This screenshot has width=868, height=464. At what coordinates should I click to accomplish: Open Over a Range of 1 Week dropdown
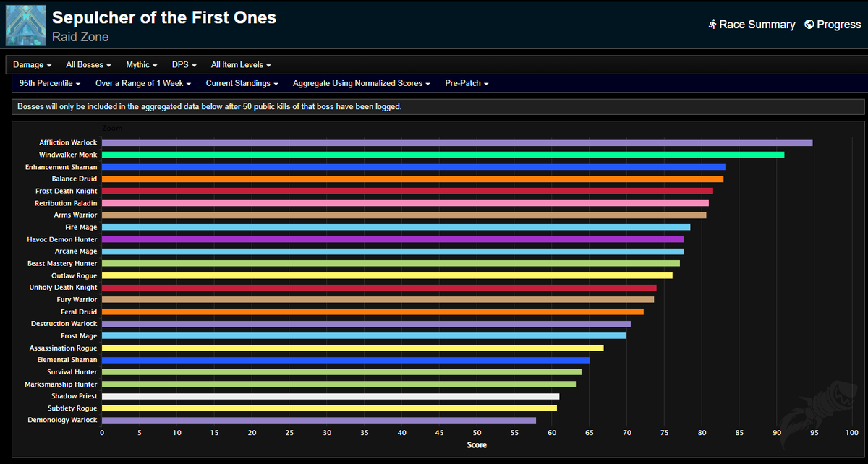tap(143, 84)
